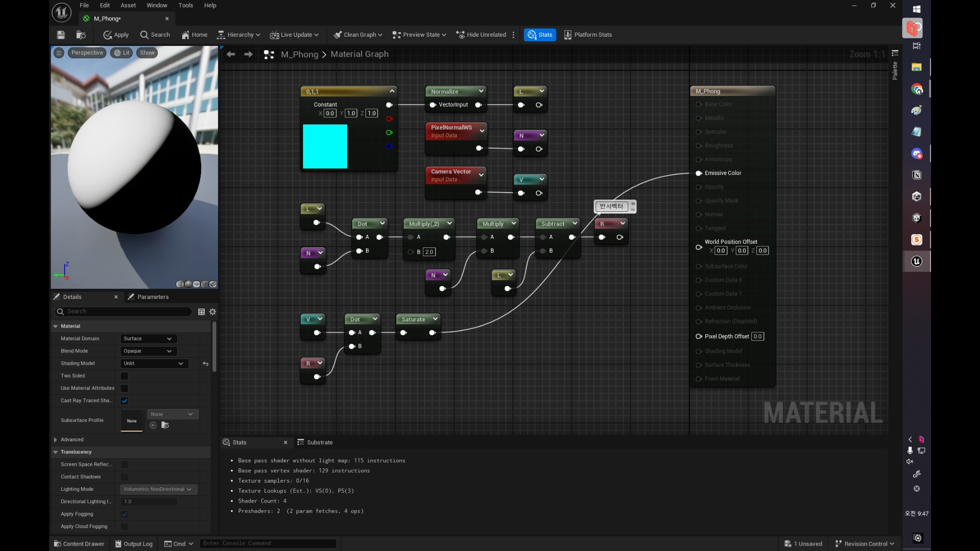Open details panel settings gear icon

tap(213, 312)
